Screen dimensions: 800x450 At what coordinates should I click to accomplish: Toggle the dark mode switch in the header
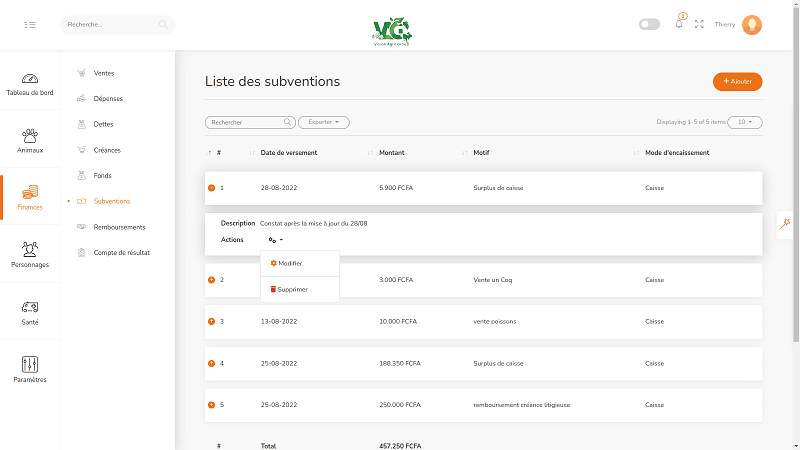(x=649, y=24)
